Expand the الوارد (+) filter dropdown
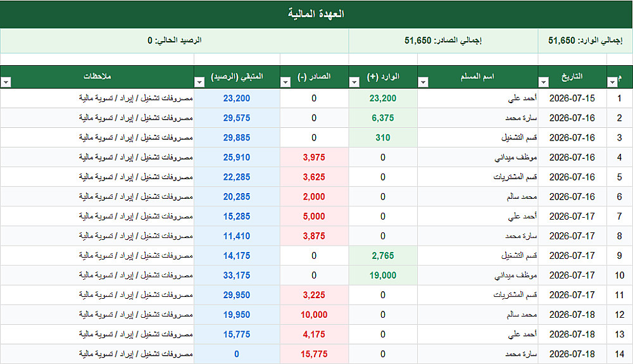The image size is (633, 364). pyautogui.click(x=354, y=82)
